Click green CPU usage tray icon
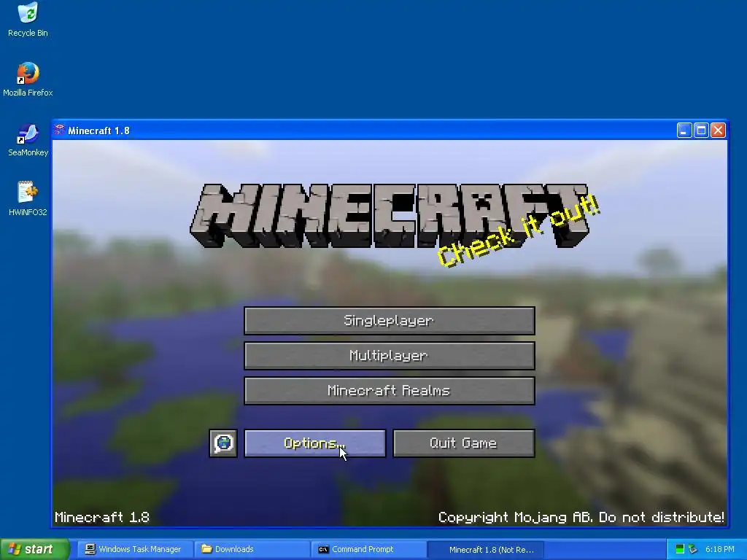 coord(680,549)
